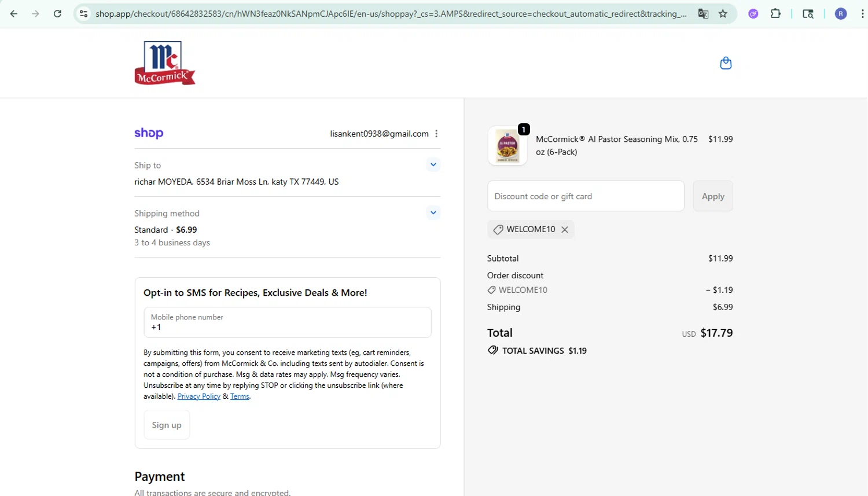Click the TOTAL SAVINGS $1.19 text

[x=545, y=351]
